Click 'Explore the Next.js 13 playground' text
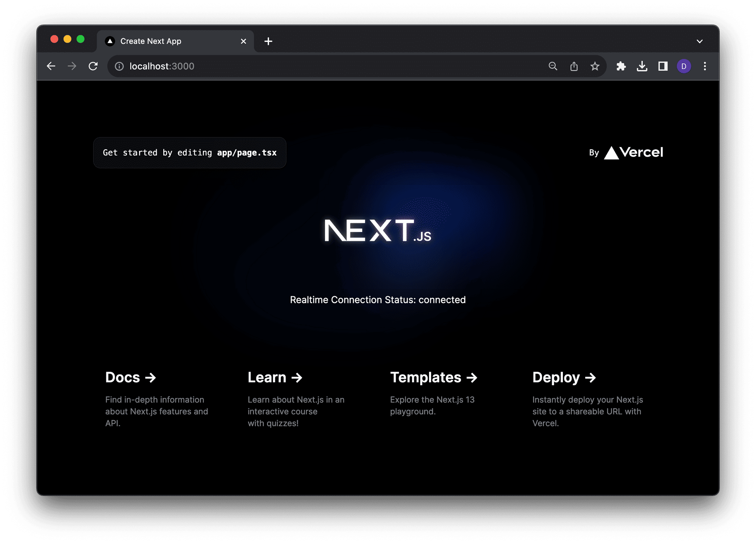 pyautogui.click(x=432, y=405)
